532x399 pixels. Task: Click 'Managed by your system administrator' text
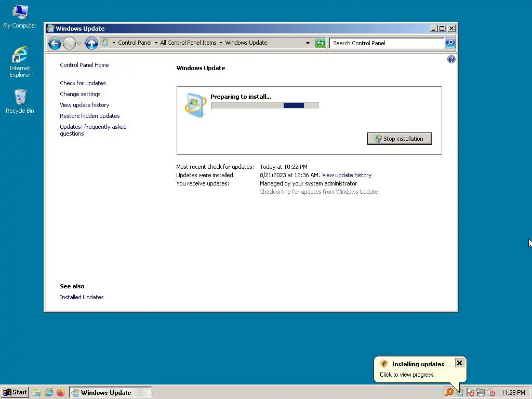[309, 183]
